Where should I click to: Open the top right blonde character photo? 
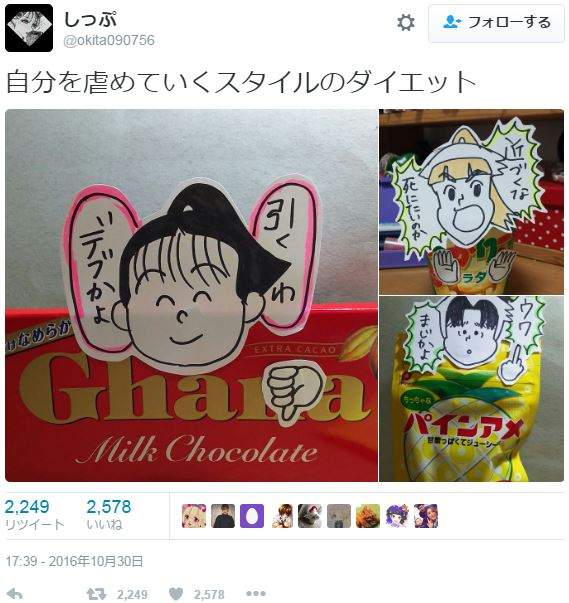click(x=471, y=202)
